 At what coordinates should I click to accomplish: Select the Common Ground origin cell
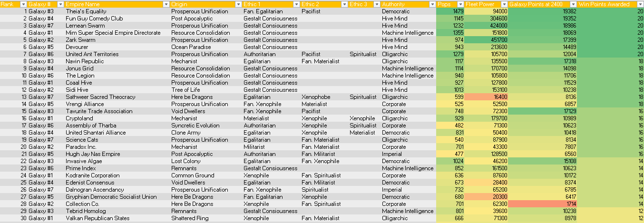(x=206, y=175)
